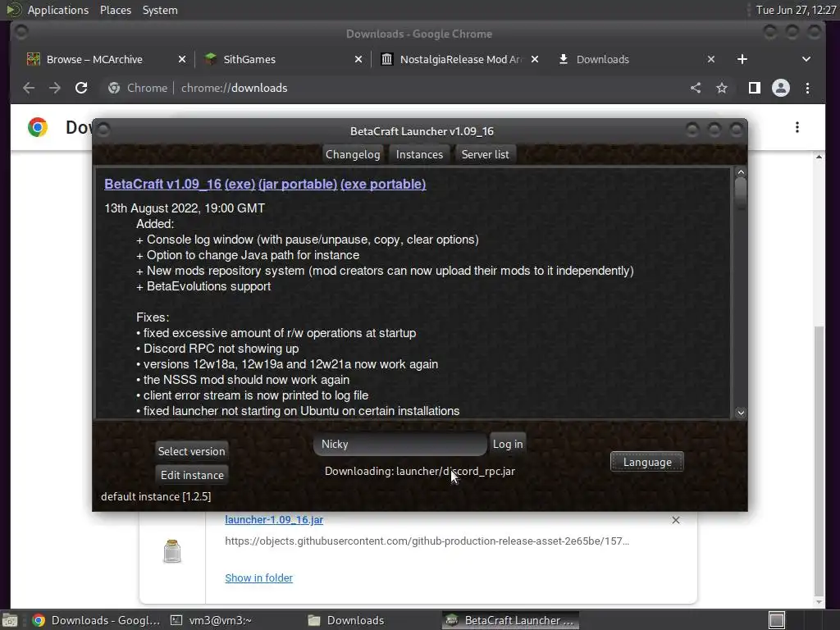Open the System menu
Image resolution: width=840 pixels, height=630 pixels.
coord(160,10)
